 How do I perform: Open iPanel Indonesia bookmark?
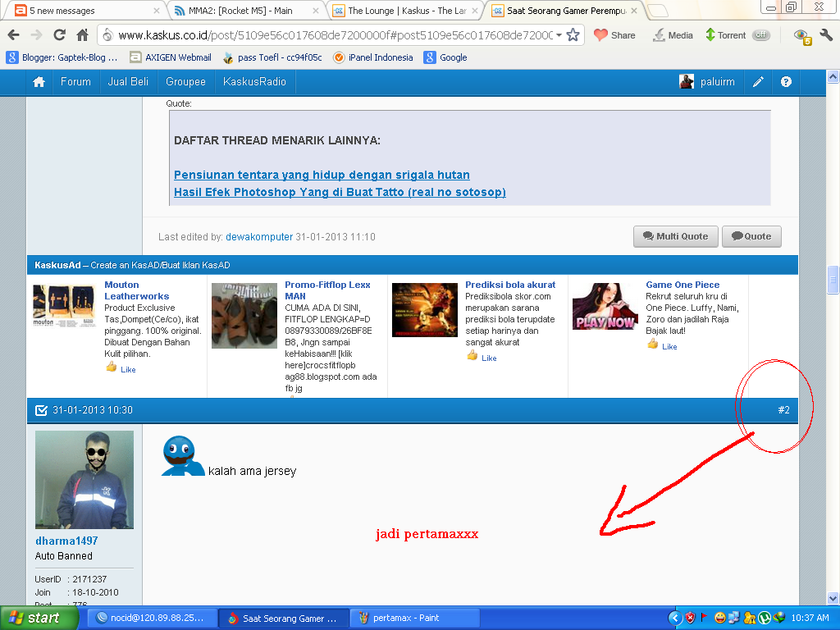(x=373, y=57)
